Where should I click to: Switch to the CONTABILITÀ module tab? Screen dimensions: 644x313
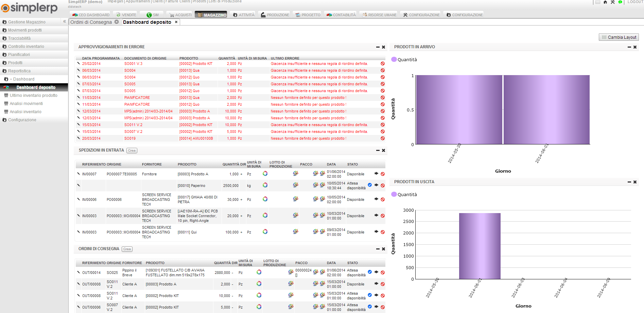coord(341,15)
